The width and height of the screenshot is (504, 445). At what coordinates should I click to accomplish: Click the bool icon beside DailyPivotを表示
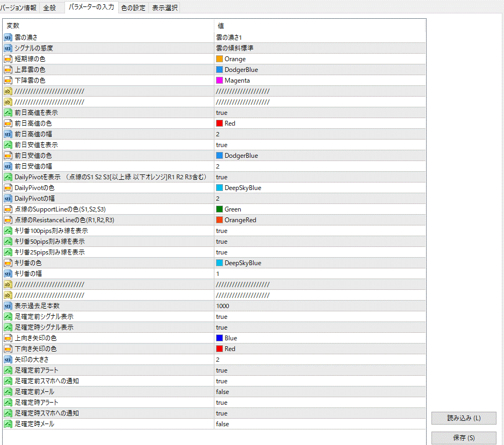(x=8, y=177)
